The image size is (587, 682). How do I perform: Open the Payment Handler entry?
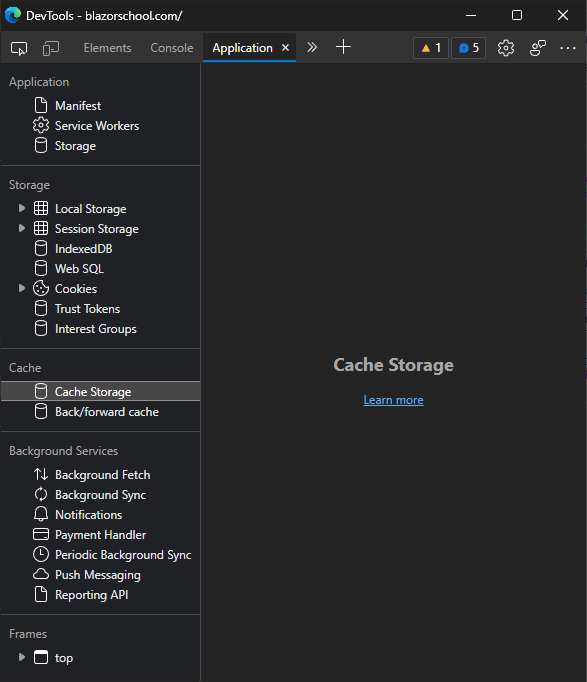coord(100,535)
